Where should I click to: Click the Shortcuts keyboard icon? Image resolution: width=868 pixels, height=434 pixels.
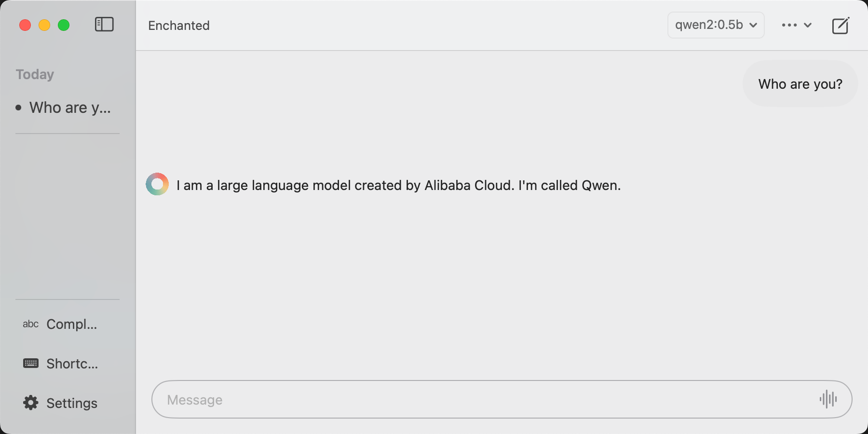click(x=31, y=363)
